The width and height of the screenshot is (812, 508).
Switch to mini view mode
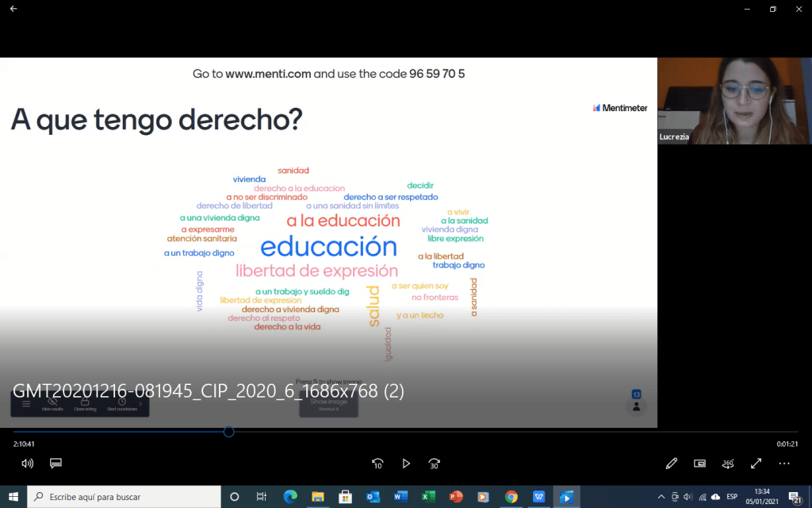pyautogui.click(x=700, y=463)
